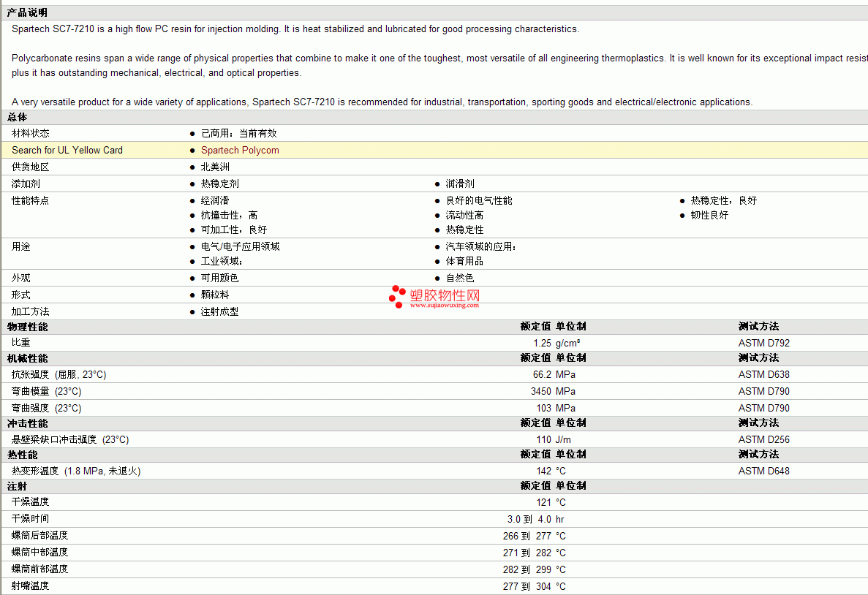Click the 比重 property label
Viewport: 868px width, 595px height.
click(21, 343)
